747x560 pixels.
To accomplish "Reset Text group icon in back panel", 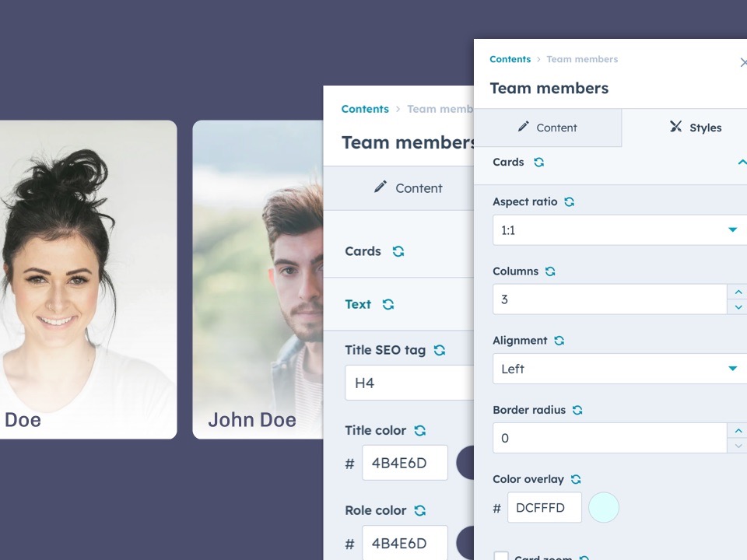I will tap(388, 305).
